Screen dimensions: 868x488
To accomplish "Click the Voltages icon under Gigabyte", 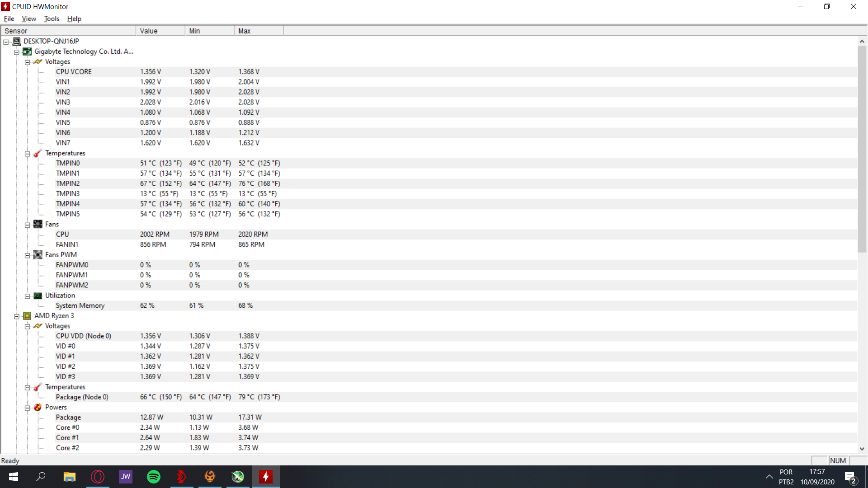I will click(x=38, y=61).
